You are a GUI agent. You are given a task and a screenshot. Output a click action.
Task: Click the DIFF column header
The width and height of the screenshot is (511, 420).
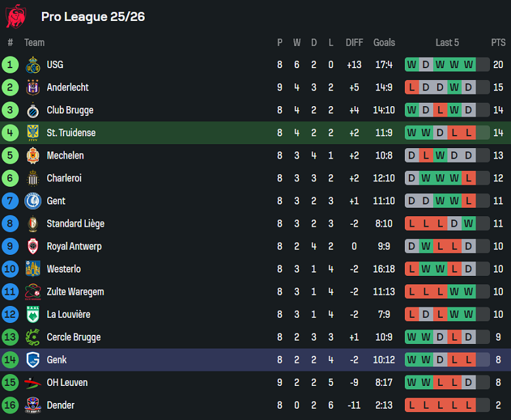point(354,43)
